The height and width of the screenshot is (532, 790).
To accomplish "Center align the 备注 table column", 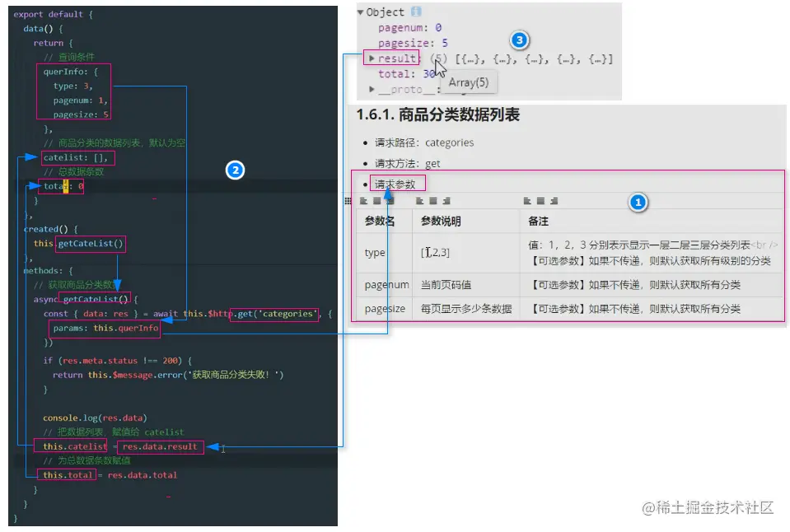I will tap(540, 201).
